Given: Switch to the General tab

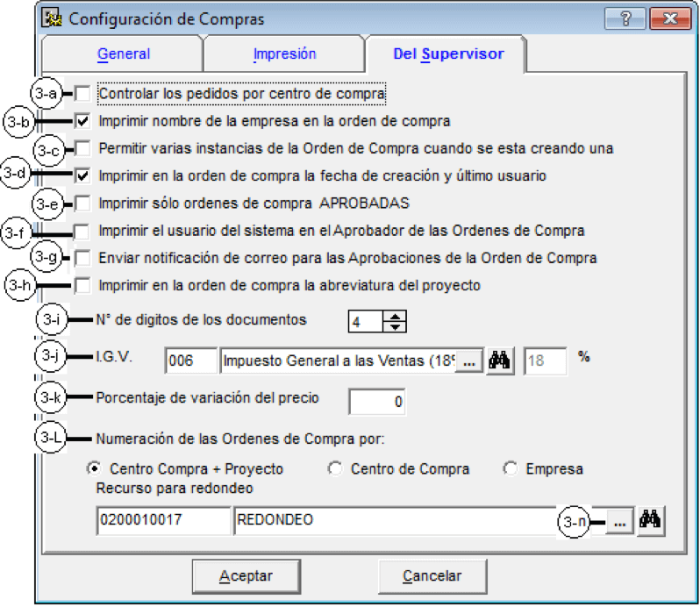Looking at the screenshot, I should tap(124, 54).
